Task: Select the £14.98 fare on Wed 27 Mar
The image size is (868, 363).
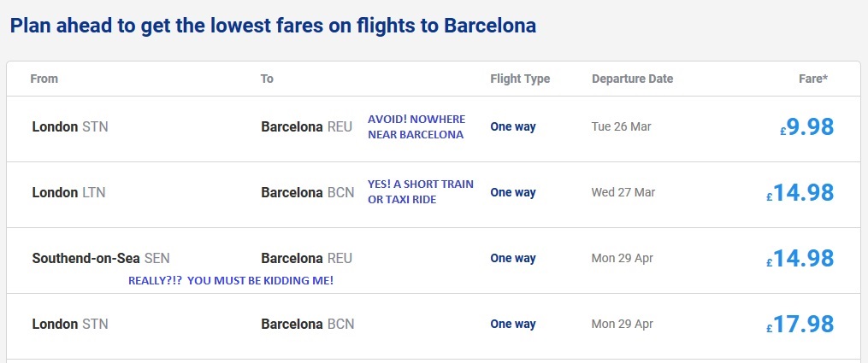Action: tap(800, 193)
